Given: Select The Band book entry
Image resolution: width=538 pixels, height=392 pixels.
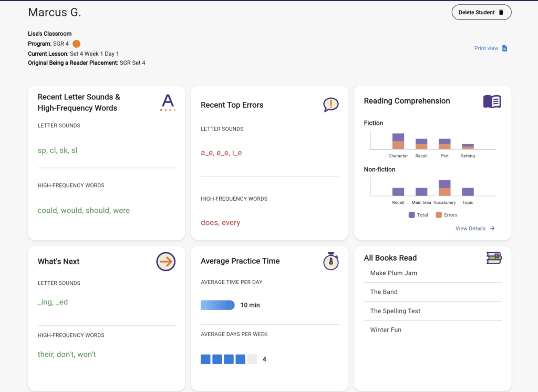Looking at the screenshot, I should 384,292.
